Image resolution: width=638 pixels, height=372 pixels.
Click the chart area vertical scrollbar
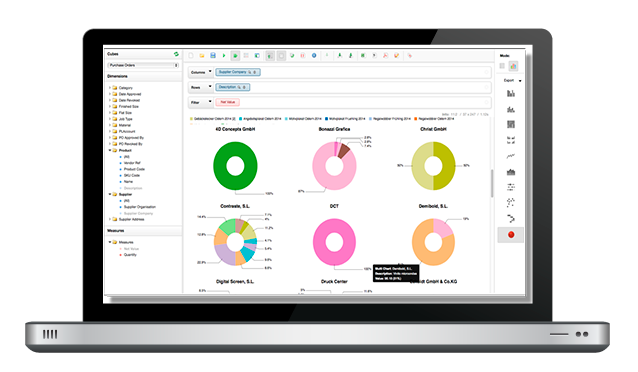pyautogui.click(x=492, y=183)
